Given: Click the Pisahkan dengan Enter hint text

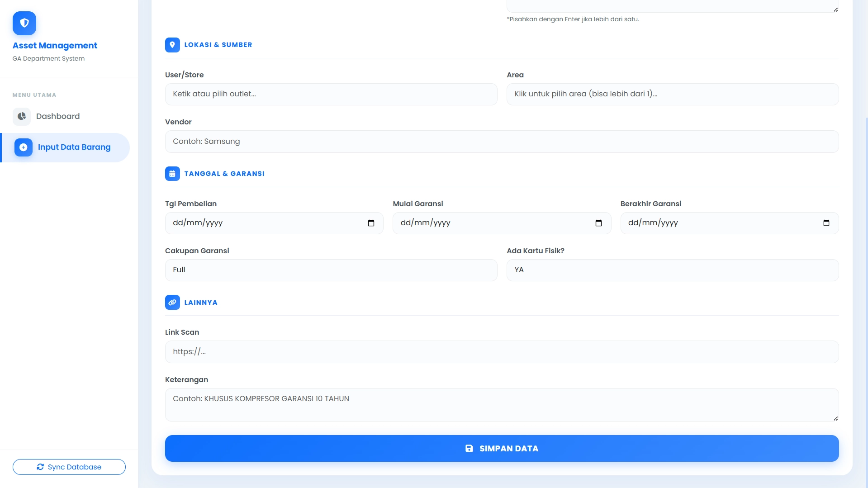Looking at the screenshot, I should point(573,19).
